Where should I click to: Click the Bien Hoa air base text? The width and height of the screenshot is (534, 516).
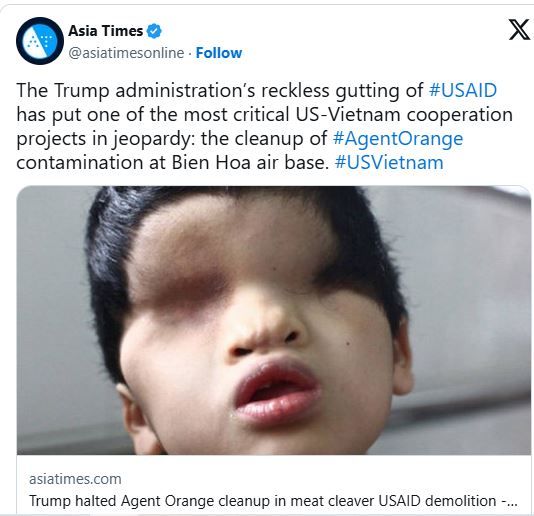pyautogui.click(x=249, y=162)
